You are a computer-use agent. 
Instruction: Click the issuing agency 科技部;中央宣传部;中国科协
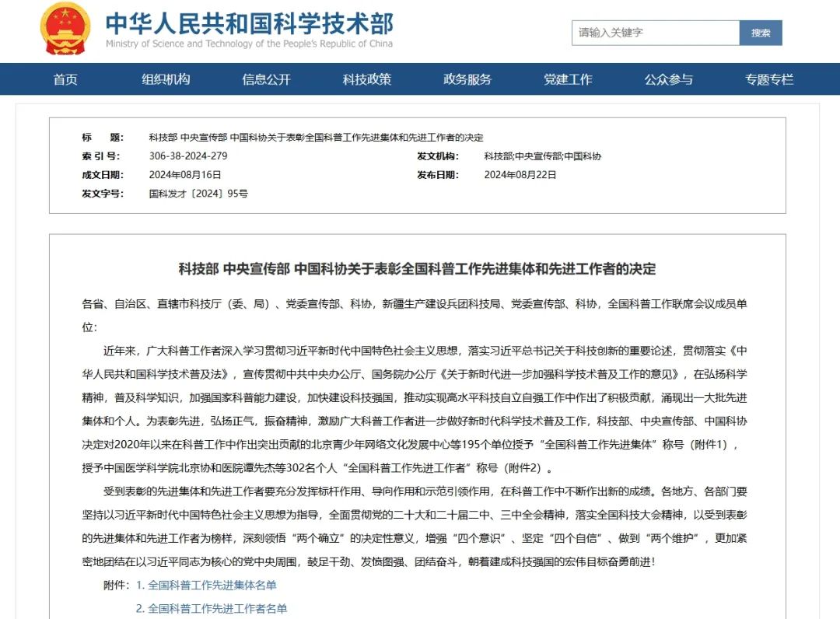click(543, 156)
